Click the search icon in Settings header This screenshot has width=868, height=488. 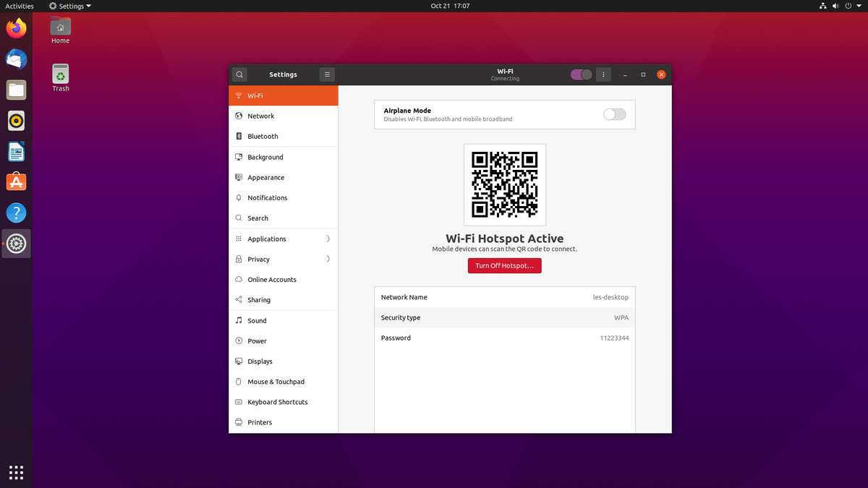[x=239, y=74]
